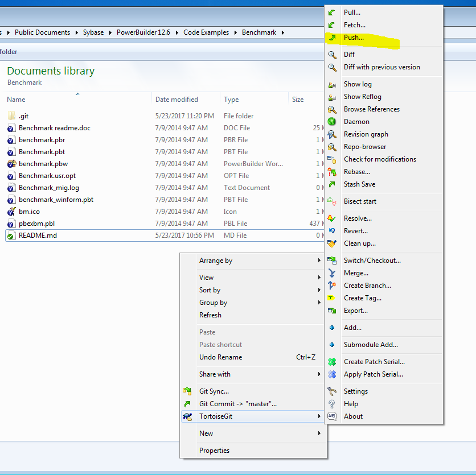The width and height of the screenshot is (476, 475).
Task: Go to Public Documents breadcrumb
Action: tap(43, 32)
